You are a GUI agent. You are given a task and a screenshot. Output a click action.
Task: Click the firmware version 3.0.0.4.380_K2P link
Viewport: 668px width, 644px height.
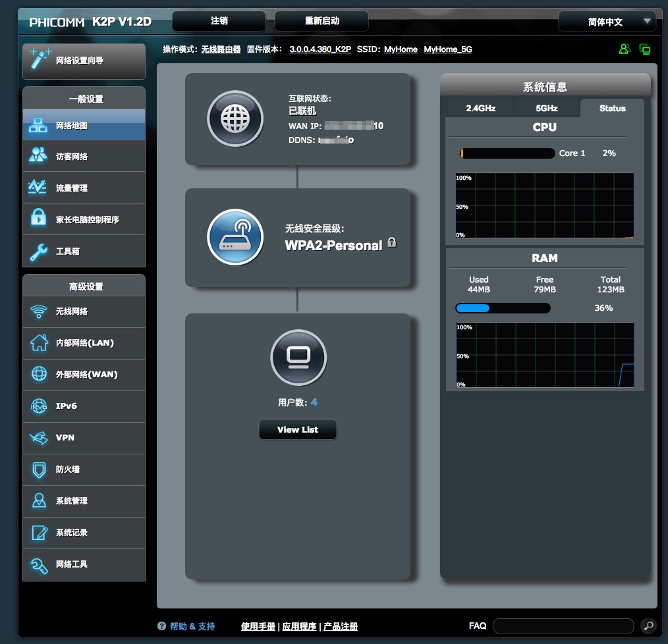click(x=320, y=49)
